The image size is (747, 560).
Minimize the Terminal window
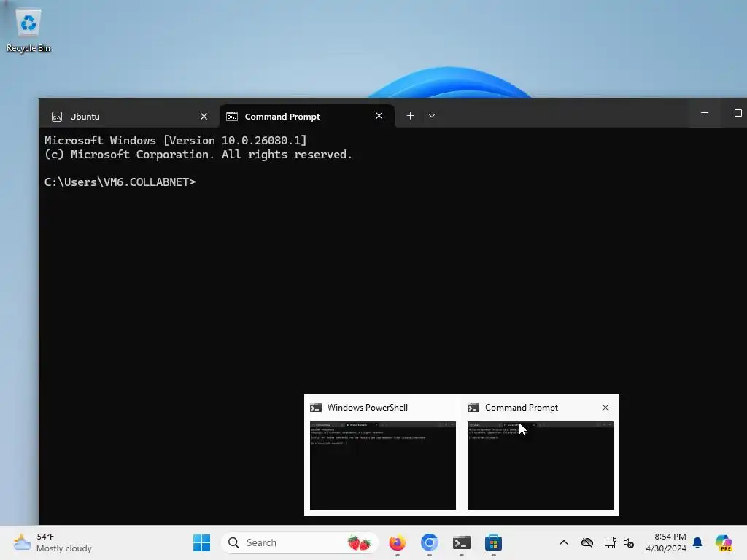tap(705, 113)
